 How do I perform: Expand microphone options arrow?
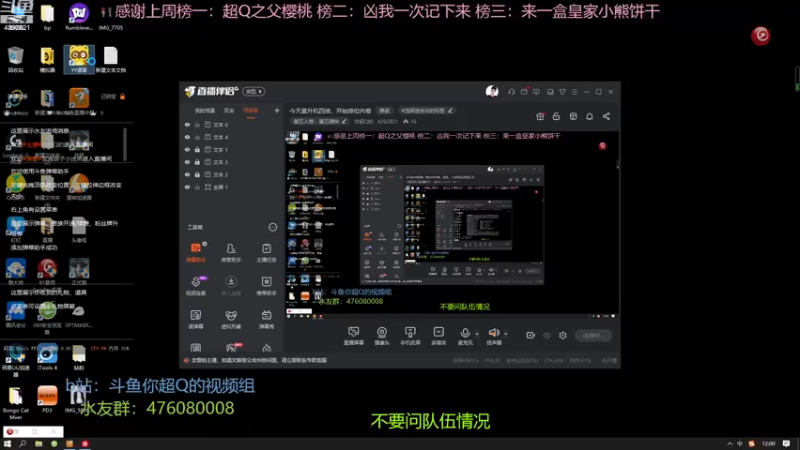477,334
